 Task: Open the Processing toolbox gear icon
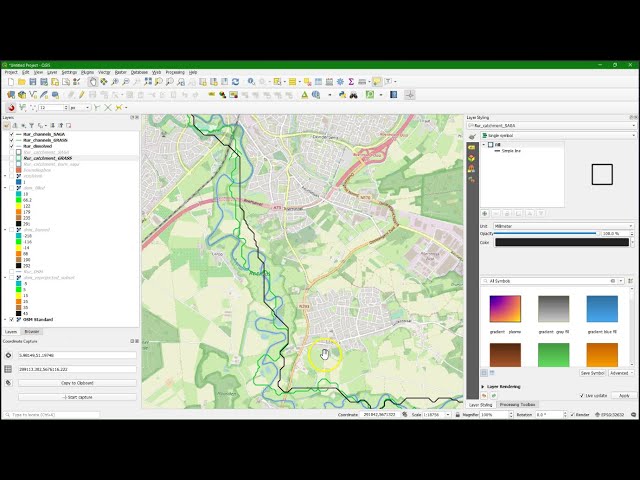coord(340,82)
